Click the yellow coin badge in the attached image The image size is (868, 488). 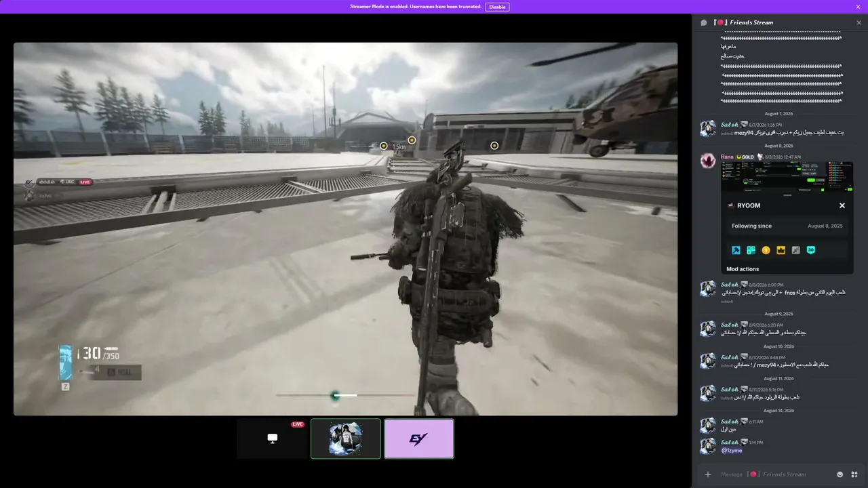(766, 250)
